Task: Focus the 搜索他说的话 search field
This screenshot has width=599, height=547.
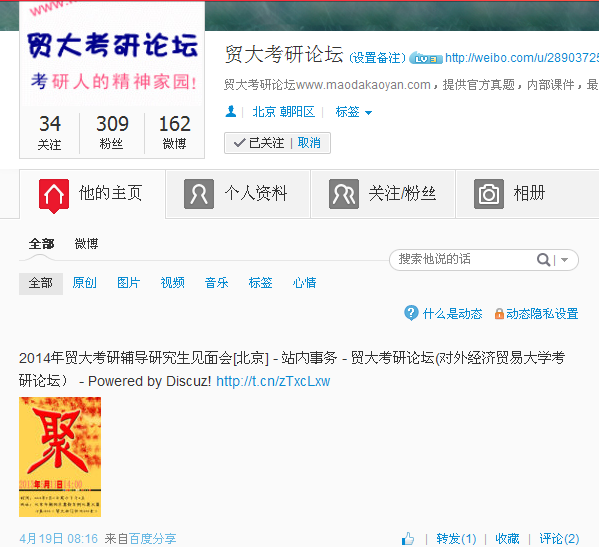Action: pyautogui.click(x=462, y=260)
